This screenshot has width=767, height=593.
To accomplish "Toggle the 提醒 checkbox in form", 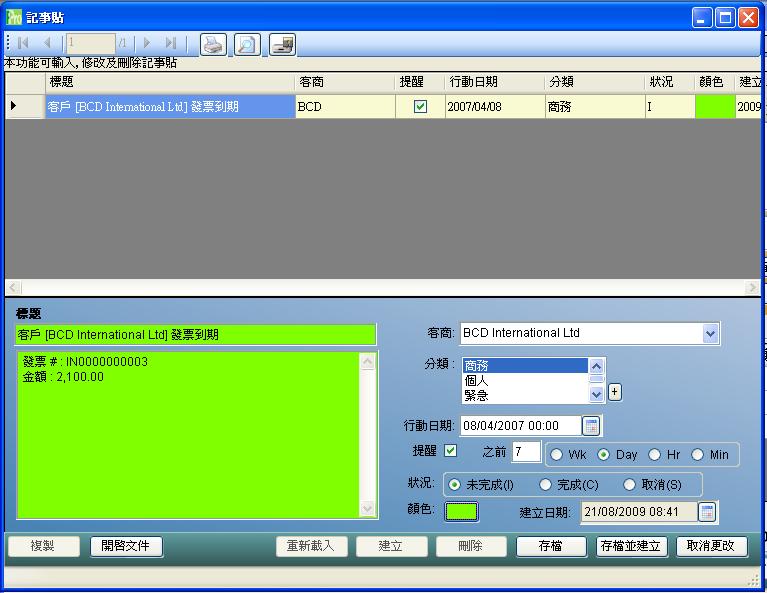I will 450,451.
